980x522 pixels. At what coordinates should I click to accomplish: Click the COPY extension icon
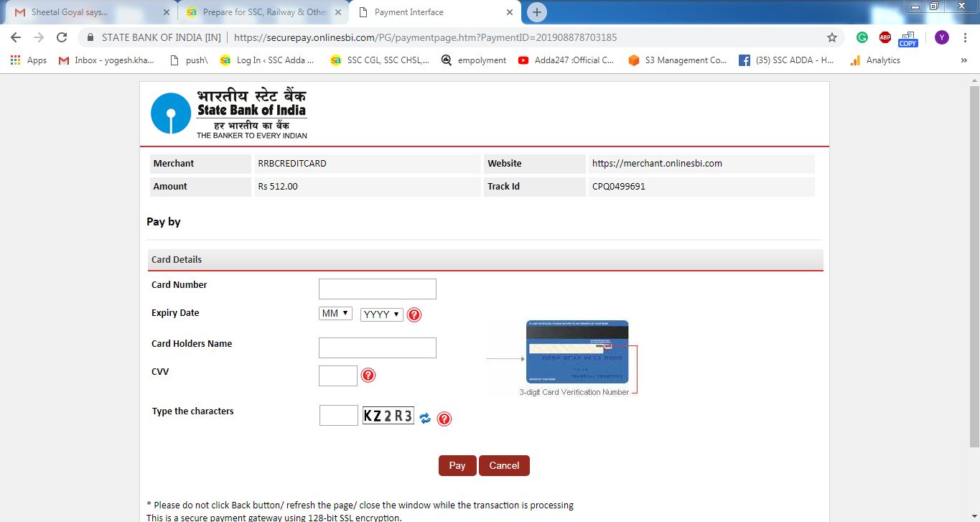(x=908, y=39)
